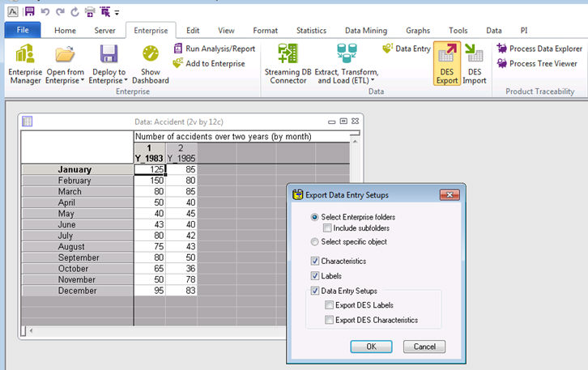588x370 pixels.
Task: Open the View tab
Action: coord(226,31)
